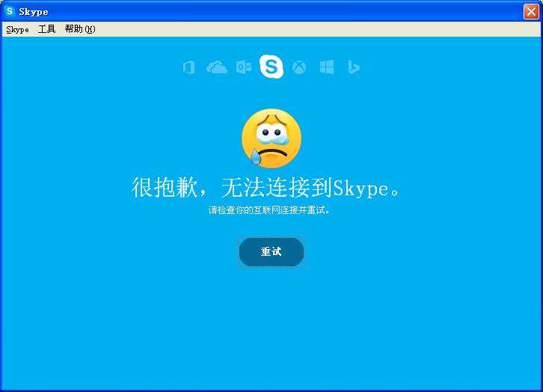Viewport: 543px width, 392px height.
Task: Click the Bing icon
Action: [353, 67]
